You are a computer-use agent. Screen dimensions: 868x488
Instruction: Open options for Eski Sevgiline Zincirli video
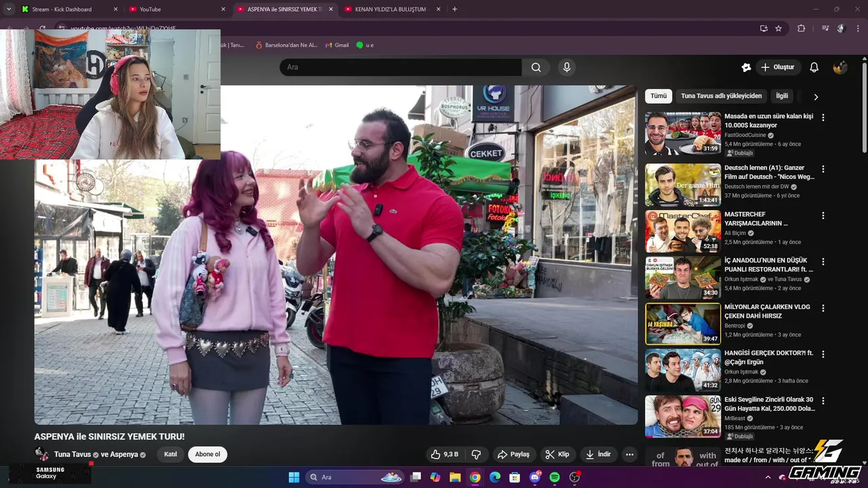click(x=823, y=401)
